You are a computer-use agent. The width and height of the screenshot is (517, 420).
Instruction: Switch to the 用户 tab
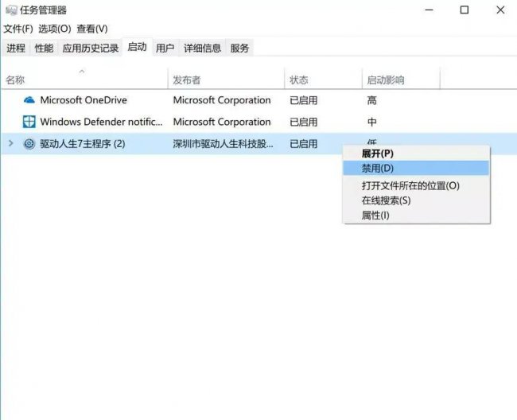click(165, 49)
